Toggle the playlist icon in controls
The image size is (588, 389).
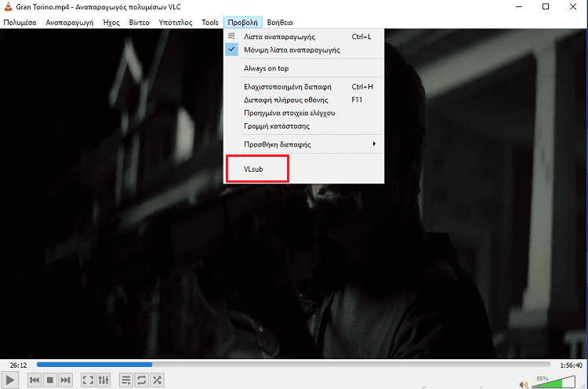126,380
